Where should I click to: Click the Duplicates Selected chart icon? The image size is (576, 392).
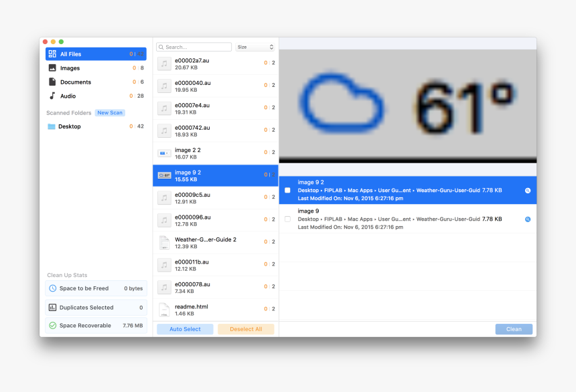pyautogui.click(x=52, y=308)
